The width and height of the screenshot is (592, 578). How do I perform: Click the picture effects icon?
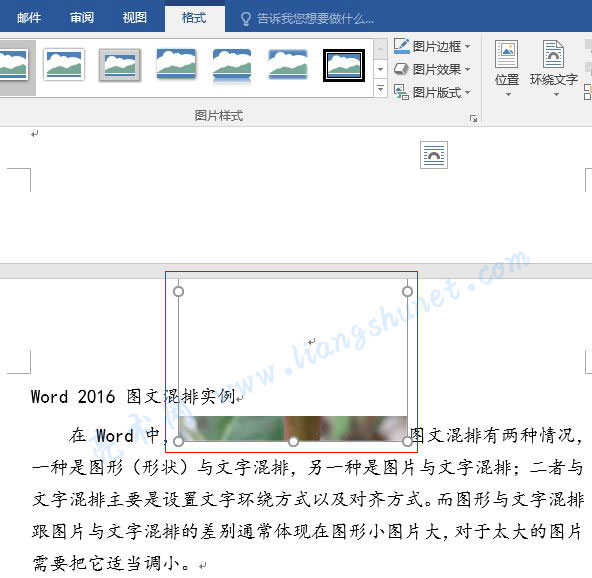(401, 69)
